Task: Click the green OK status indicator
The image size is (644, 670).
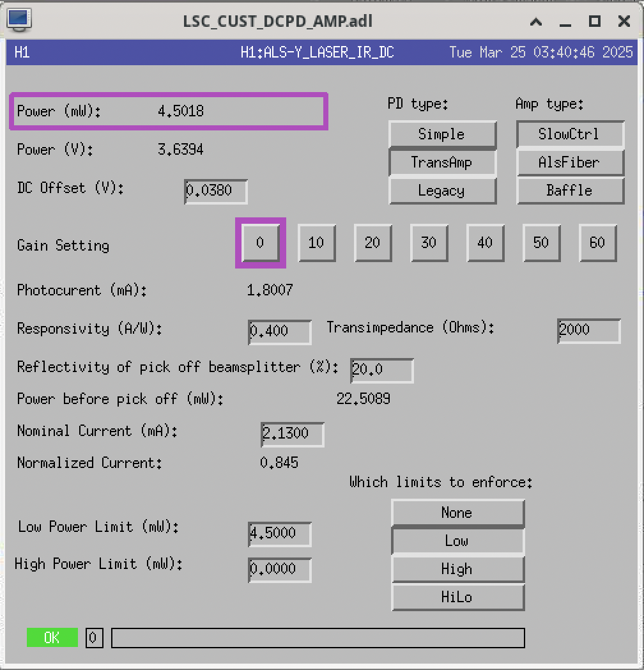Action: [x=52, y=637]
